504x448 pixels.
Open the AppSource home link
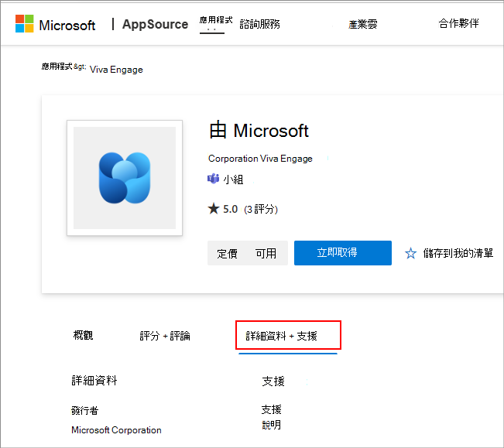point(155,24)
